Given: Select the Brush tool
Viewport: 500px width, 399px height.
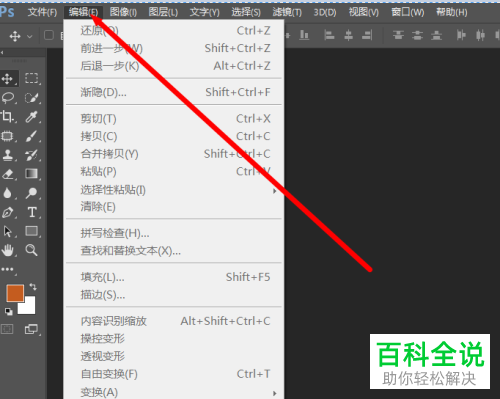Looking at the screenshot, I should click(x=32, y=136).
